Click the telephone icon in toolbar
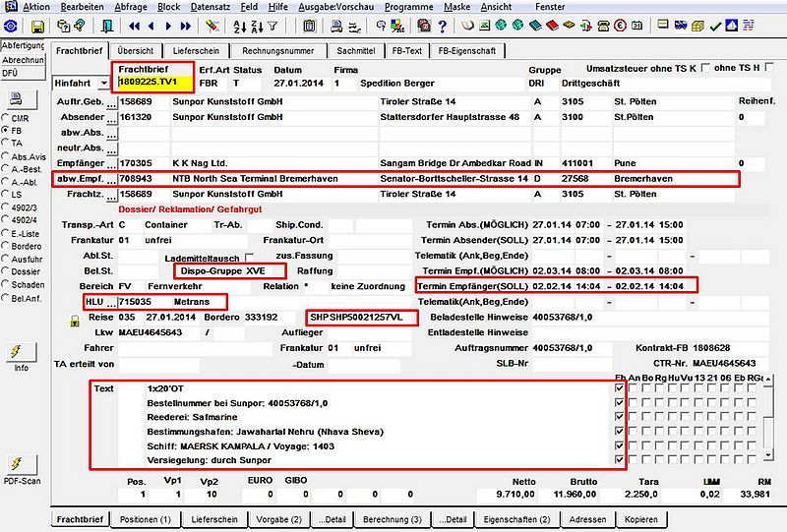The width and height of the screenshot is (787, 532). tap(603, 26)
